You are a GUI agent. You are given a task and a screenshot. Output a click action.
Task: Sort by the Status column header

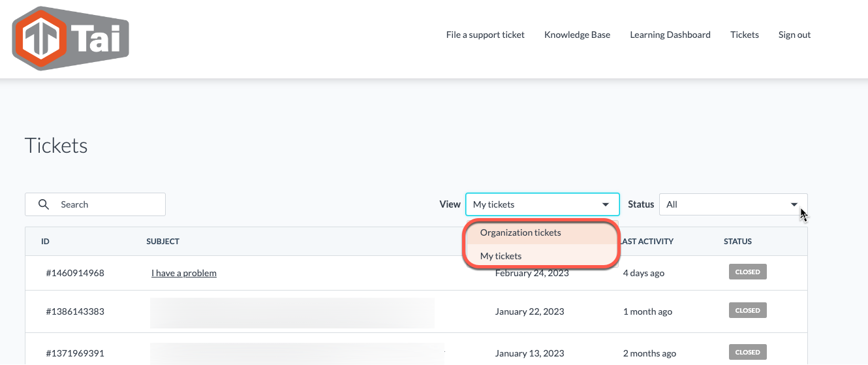(737, 241)
